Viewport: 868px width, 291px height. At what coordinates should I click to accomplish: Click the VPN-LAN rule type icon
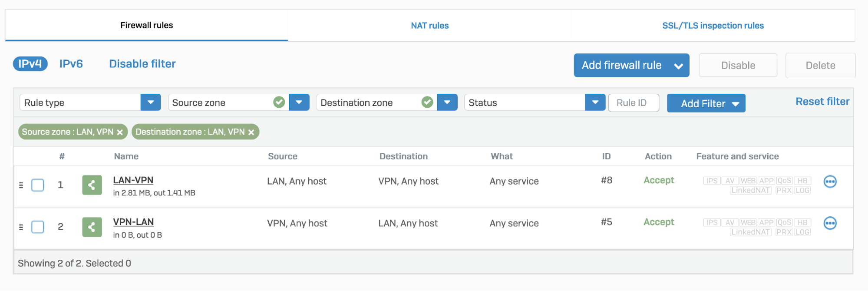92,227
